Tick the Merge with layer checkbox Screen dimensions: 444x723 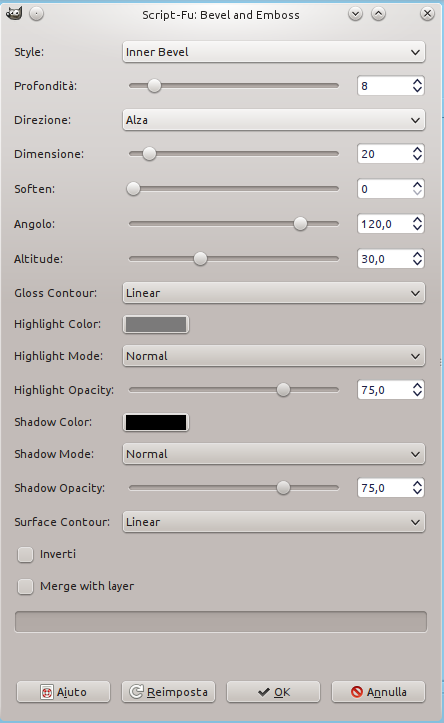pos(25,587)
